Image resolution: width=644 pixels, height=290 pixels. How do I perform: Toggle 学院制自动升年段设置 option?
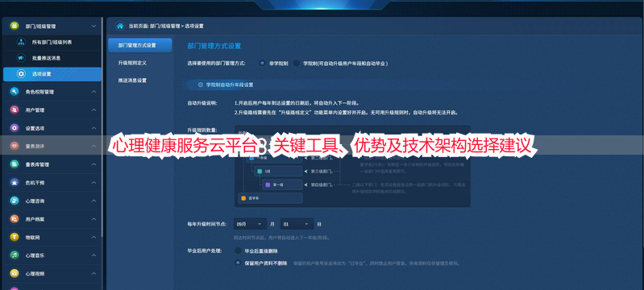coord(201,85)
